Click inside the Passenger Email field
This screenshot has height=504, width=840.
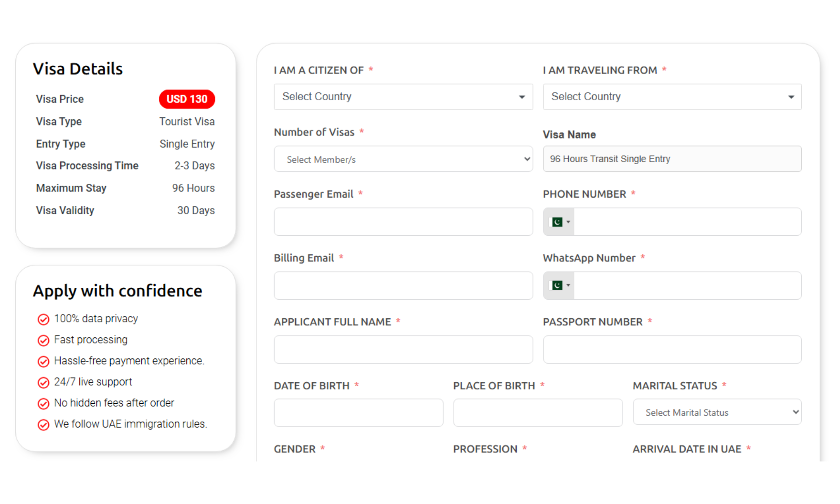pyautogui.click(x=403, y=221)
